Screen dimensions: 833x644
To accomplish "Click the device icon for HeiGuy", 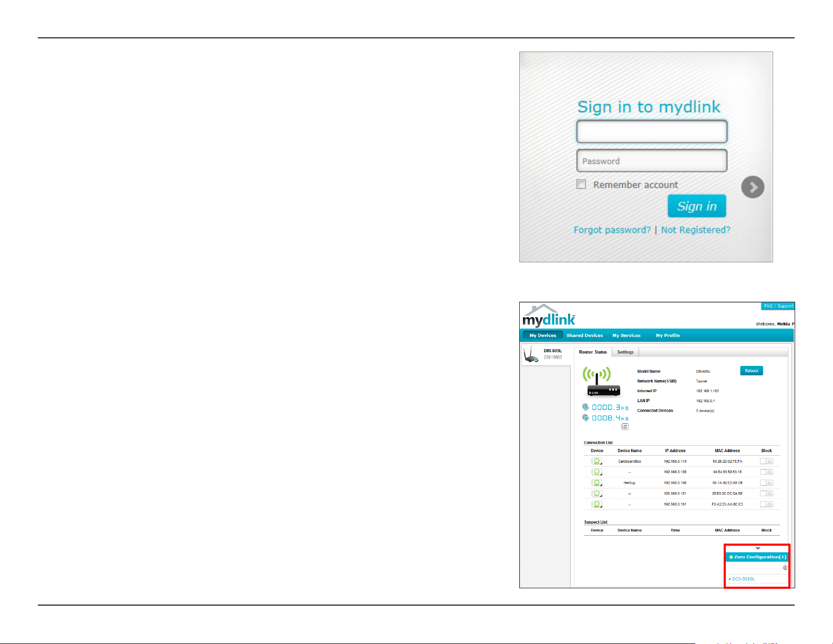I will click(597, 483).
